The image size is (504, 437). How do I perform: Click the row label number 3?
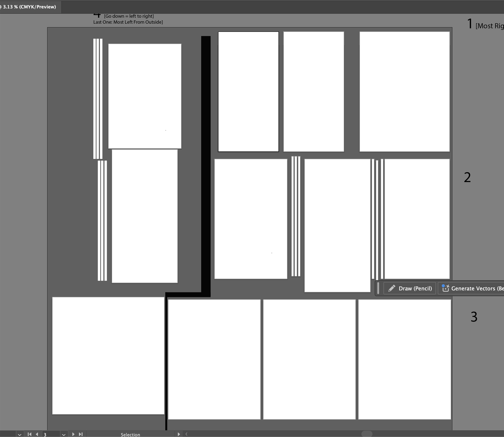pos(474,316)
